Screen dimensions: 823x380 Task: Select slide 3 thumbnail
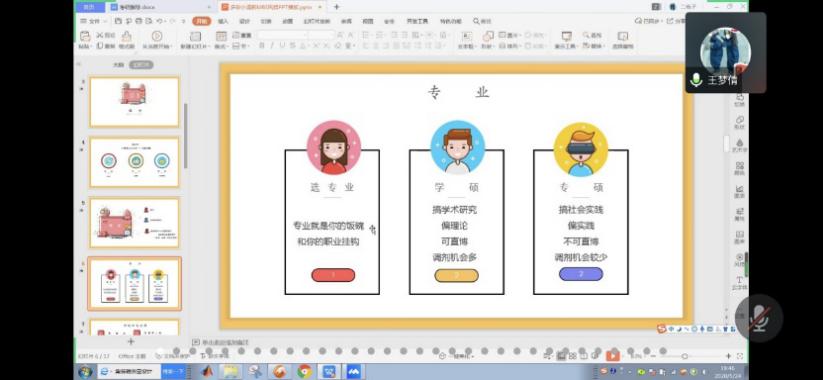pyautogui.click(x=134, y=102)
